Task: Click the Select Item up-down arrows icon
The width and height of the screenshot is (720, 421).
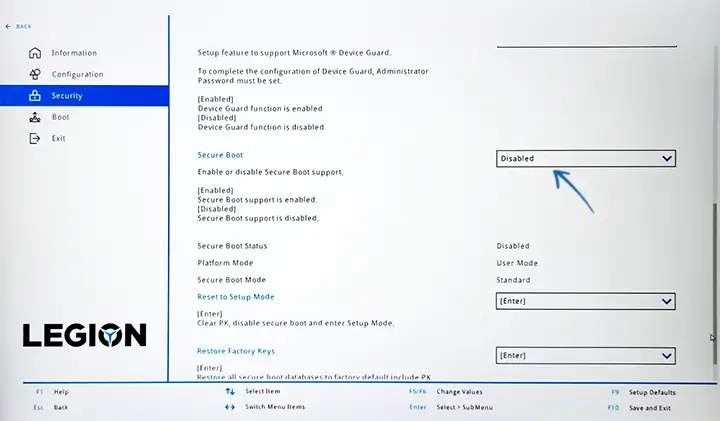Action: [230, 392]
